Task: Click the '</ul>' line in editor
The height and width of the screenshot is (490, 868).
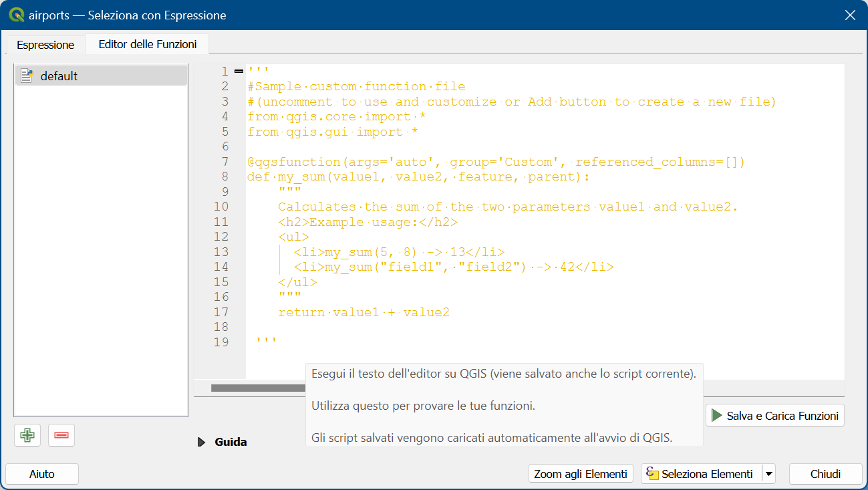Action: coord(297,282)
